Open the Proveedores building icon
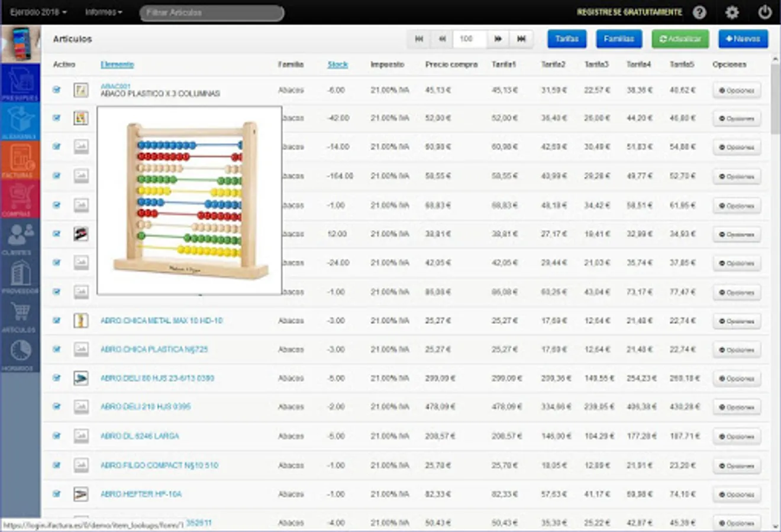 click(x=21, y=277)
